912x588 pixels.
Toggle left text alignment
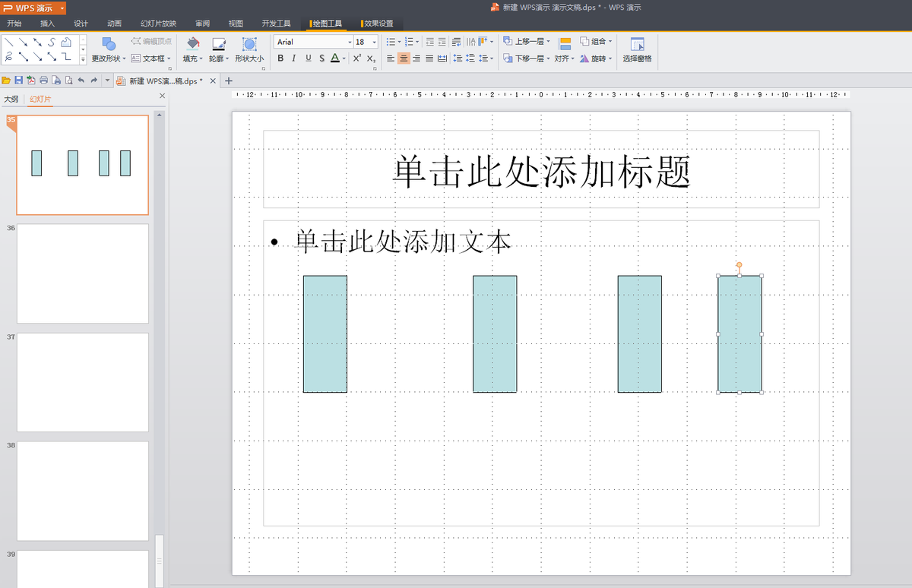(391, 58)
